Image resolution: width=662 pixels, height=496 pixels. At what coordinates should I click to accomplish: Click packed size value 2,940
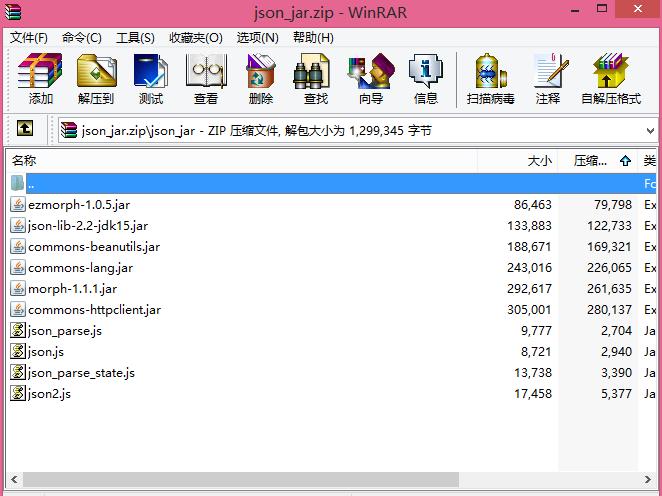coord(616,352)
